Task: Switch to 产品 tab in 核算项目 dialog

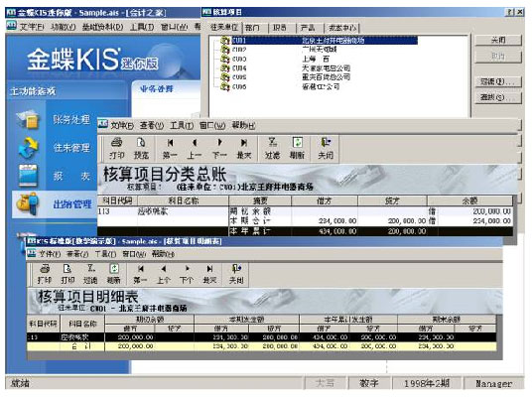Action: (308, 28)
